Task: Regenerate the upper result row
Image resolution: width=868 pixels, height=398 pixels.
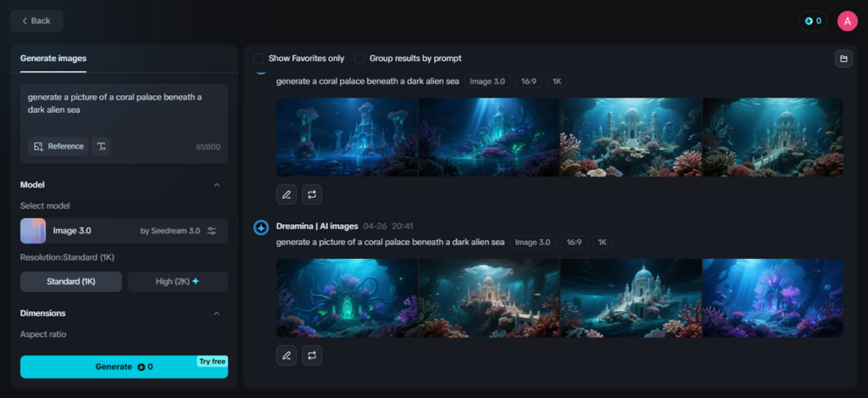Action: [312, 194]
